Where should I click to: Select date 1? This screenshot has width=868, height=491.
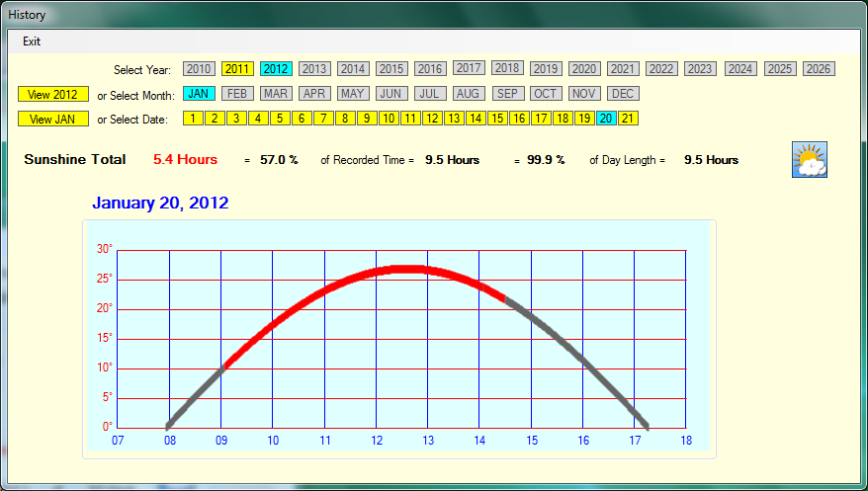click(193, 119)
